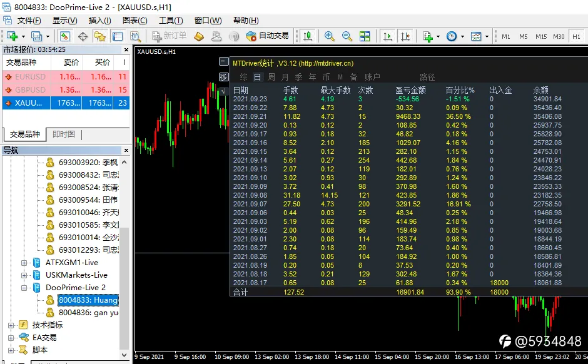The width and height of the screenshot is (588, 364).
Task: Select the candlestick chart type icon
Action: (308, 36)
